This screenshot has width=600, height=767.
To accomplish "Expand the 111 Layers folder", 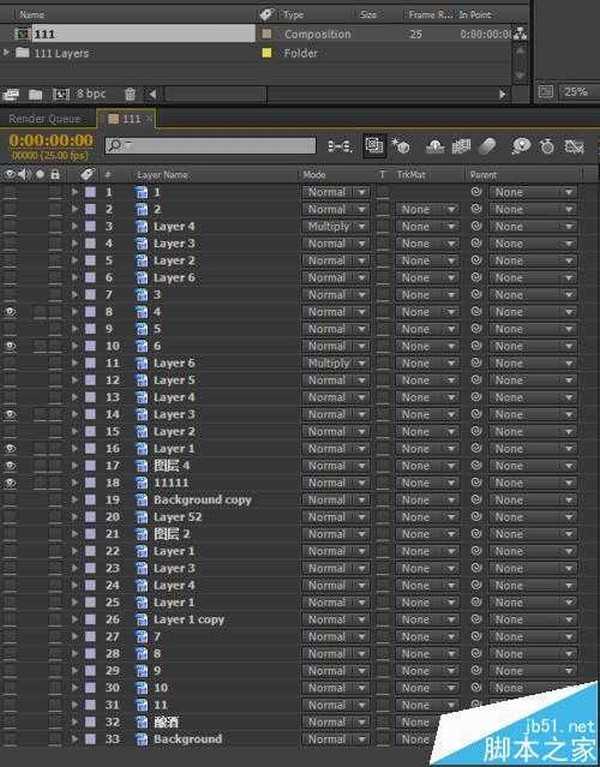I will pos(9,53).
